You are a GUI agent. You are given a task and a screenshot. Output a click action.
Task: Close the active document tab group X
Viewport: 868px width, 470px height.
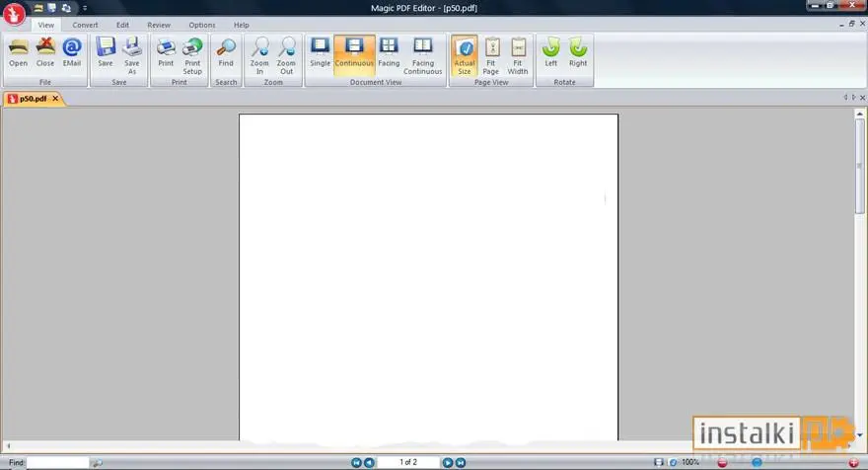tap(862, 98)
